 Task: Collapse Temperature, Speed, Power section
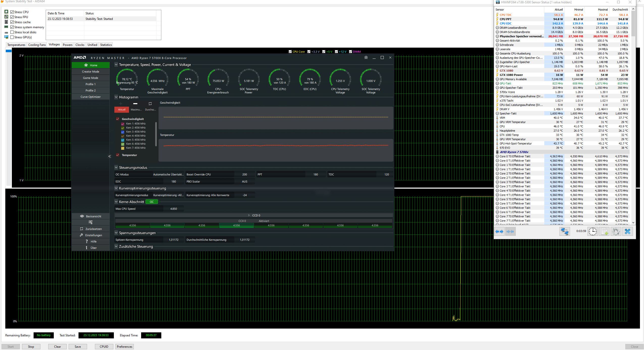(116, 65)
